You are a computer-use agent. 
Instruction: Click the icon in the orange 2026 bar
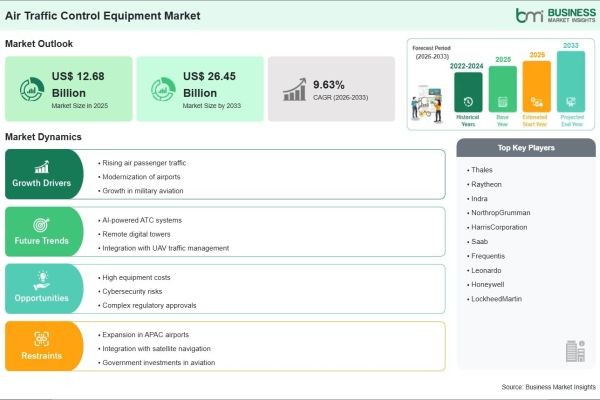point(536,102)
